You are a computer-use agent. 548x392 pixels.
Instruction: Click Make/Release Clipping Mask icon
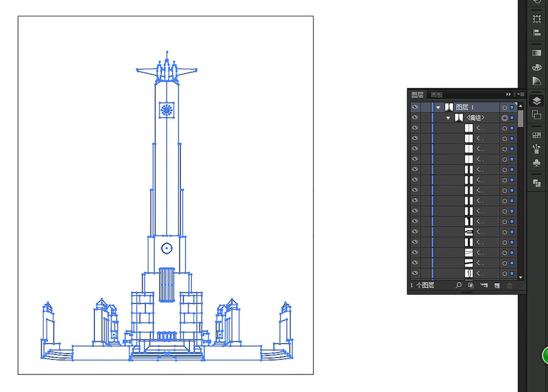(x=471, y=285)
